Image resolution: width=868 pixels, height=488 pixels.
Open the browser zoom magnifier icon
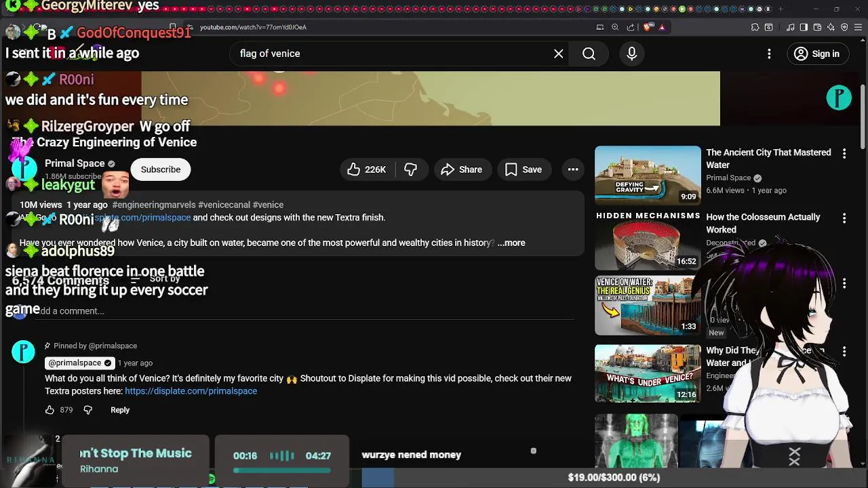click(x=615, y=27)
